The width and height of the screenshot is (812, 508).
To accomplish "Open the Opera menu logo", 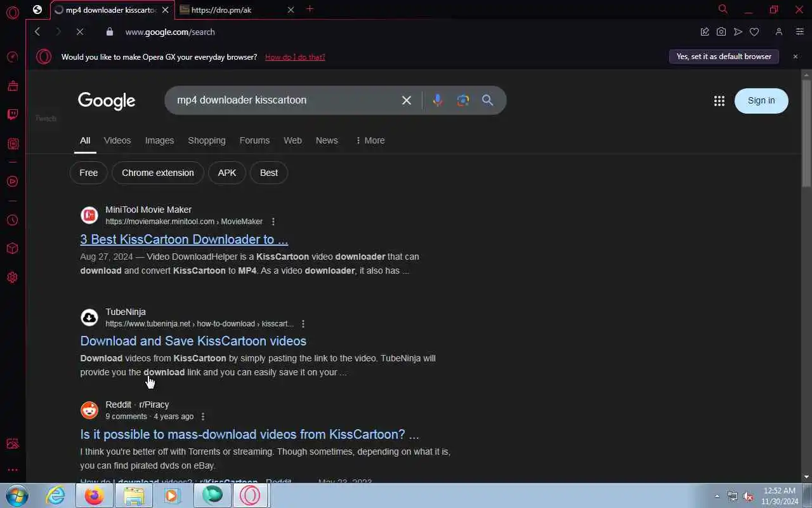I will tap(12, 13).
